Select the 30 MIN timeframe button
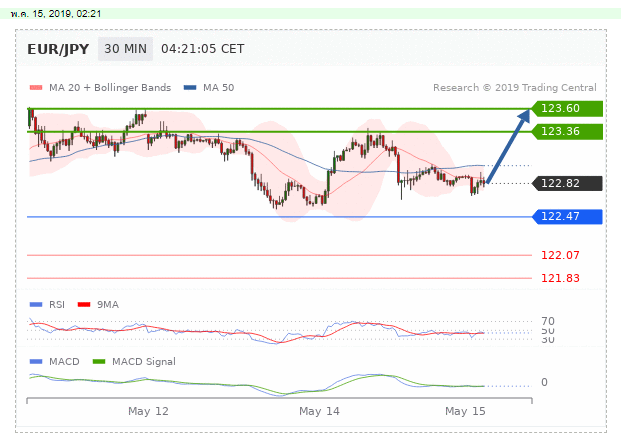This screenshot has height=442, width=621. (x=125, y=49)
